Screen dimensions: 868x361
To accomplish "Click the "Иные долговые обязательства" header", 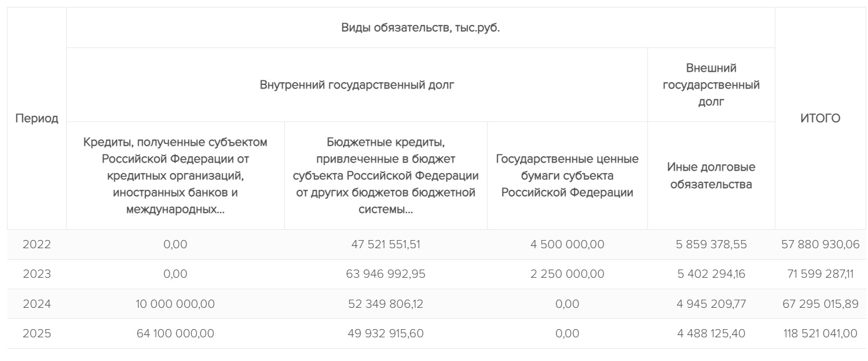I will pyautogui.click(x=710, y=176).
